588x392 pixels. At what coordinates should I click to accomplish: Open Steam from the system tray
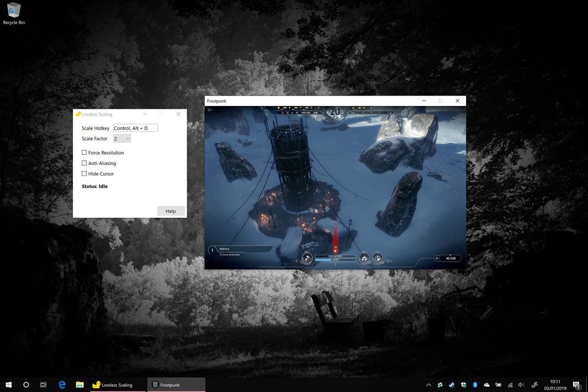coord(452,385)
